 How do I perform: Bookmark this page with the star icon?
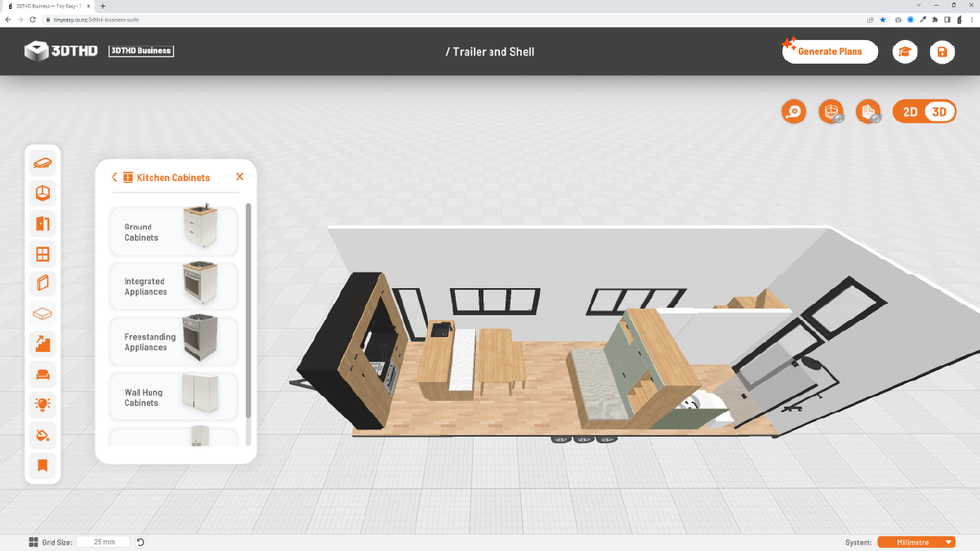tap(883, 20)
